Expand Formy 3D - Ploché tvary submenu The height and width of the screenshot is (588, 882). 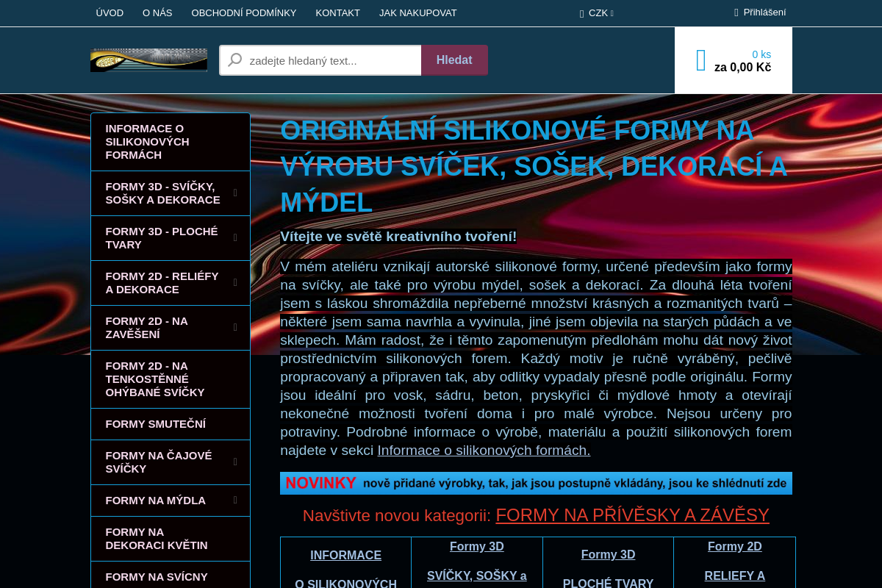click(x=235, y=238)
